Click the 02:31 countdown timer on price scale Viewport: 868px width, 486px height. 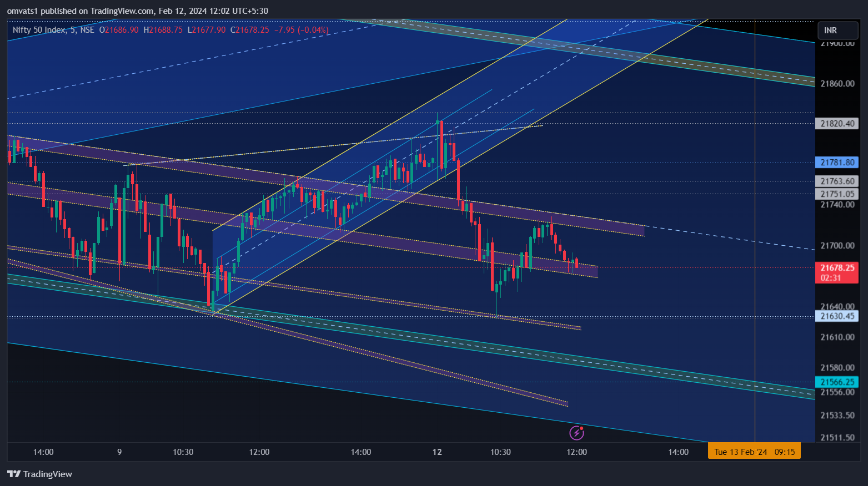click(x=831, y=278)
